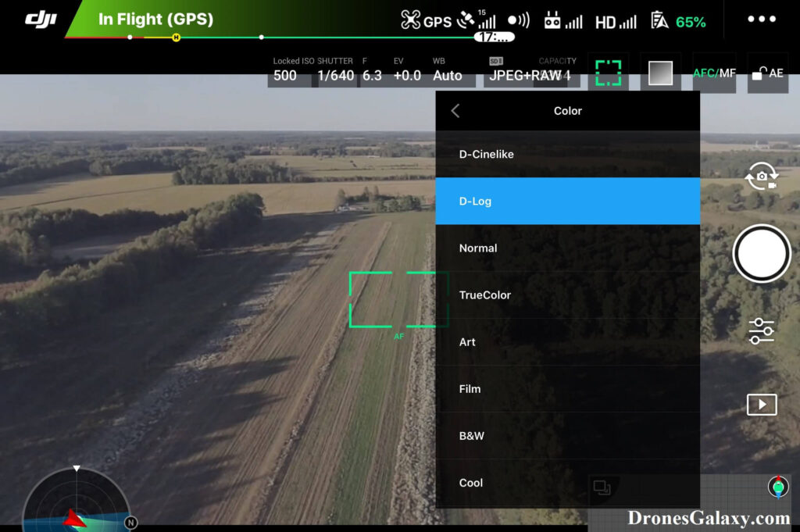Open camera settings sliders icon
Image resolution: width=800 pixels, height=532 pixels.
click(x=761, y=331)
